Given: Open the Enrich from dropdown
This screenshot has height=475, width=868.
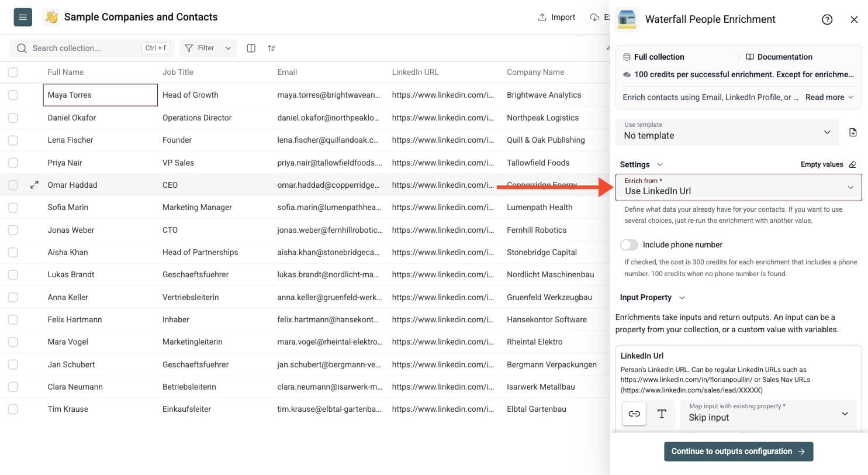Looking at the screenshot, I should 739,187.
